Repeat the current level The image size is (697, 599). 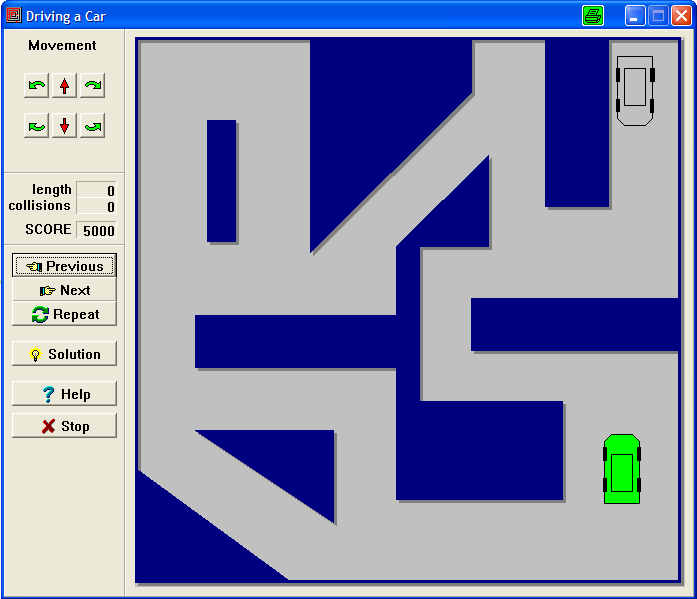coord(64,314)
